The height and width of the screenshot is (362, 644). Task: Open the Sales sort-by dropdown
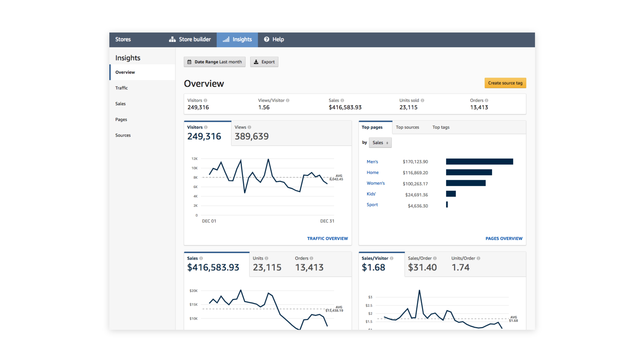point(380,142)
